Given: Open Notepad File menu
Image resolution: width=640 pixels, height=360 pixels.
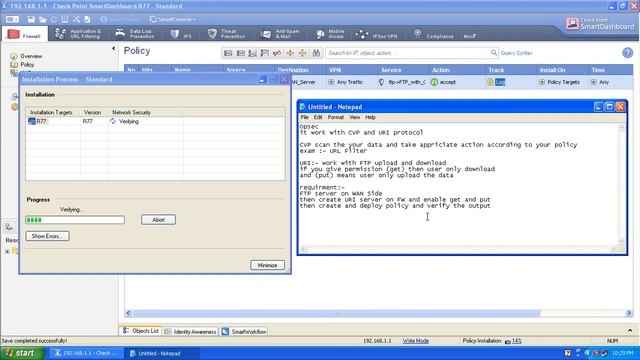Looking at the screenshot, I should point(304,117).
